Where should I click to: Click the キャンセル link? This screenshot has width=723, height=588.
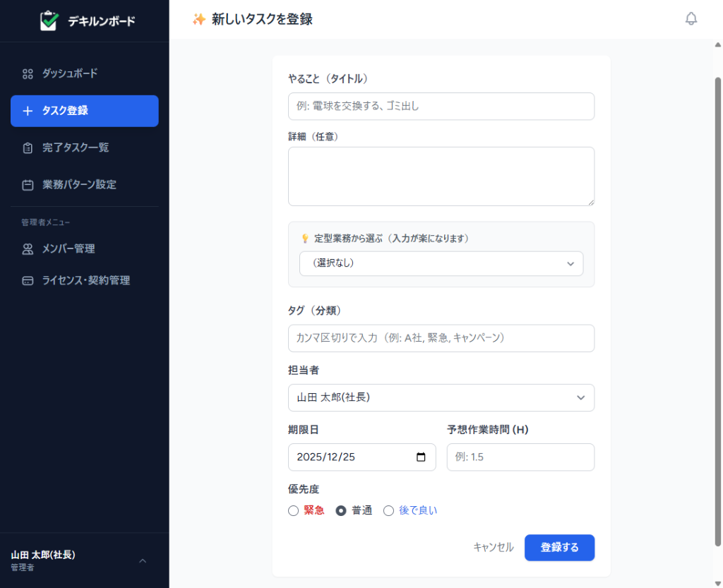point(492,547)
